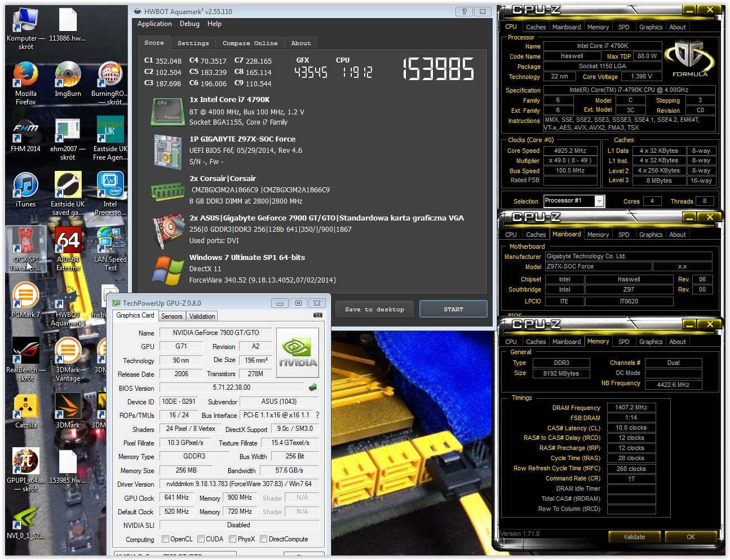The height and width of the screenshot is (560, 730).
Task: Click the NVIDIA logo in GPU-Z
Action: click(x=298, y=353)
